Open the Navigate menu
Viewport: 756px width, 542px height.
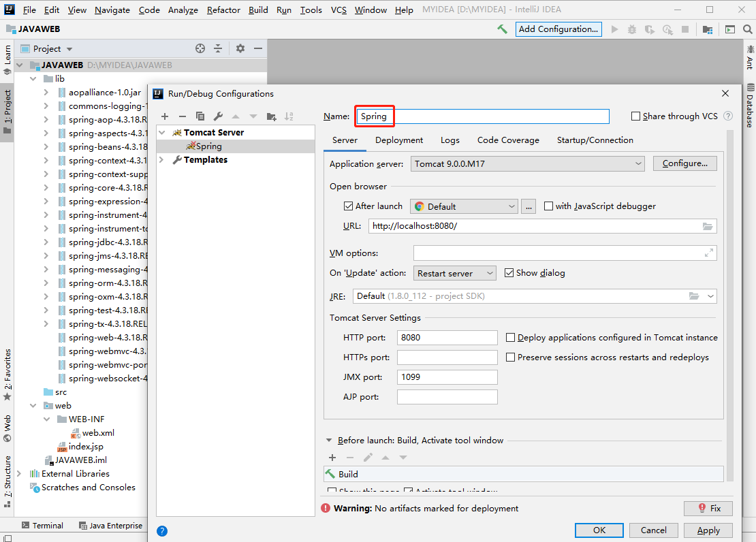[x=112, y=10]
